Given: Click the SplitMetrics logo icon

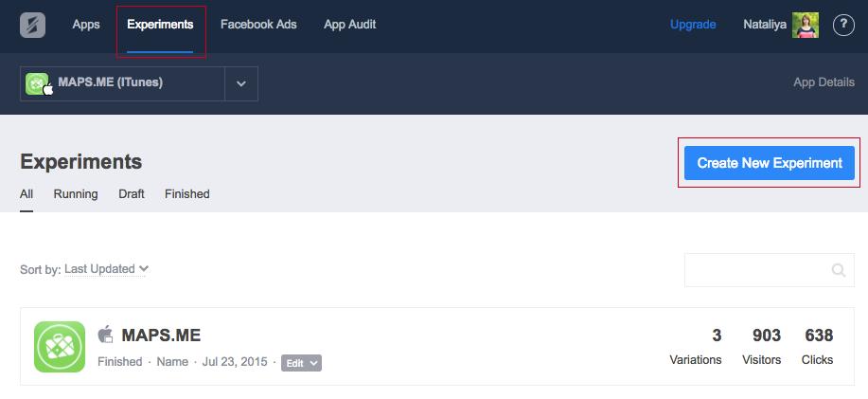Looking at the screenshot, I should coord(33,25).
